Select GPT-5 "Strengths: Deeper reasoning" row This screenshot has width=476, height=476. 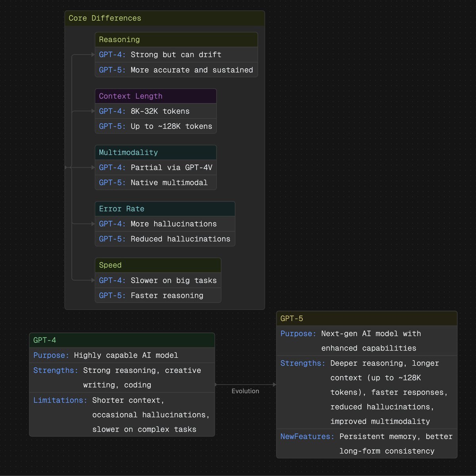click(x=367, y=392)
